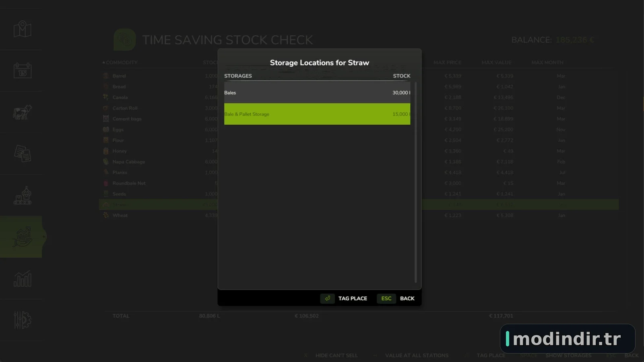Select the Napa Cabbage commodity name
The height and width of the screenshot is (362, 644).
click(x=129, y=162)
